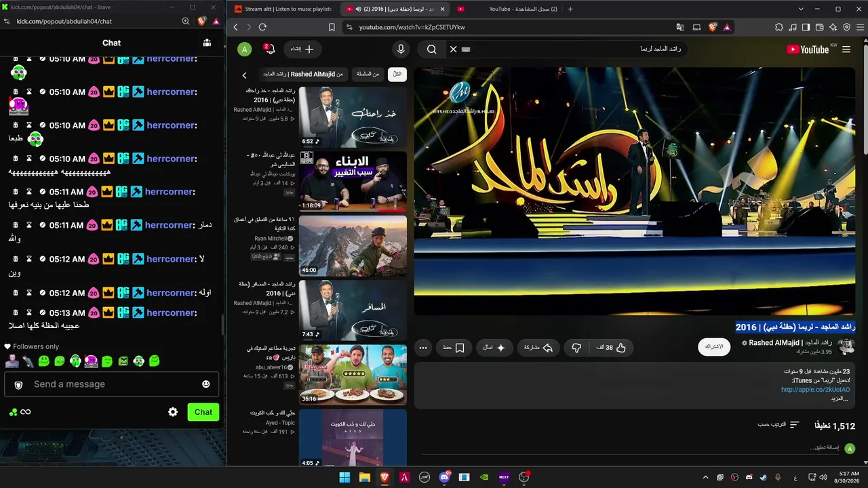868x488 pixels.
Task: Open File Explorer from the taskbar
Action: (x=364, y=477)
